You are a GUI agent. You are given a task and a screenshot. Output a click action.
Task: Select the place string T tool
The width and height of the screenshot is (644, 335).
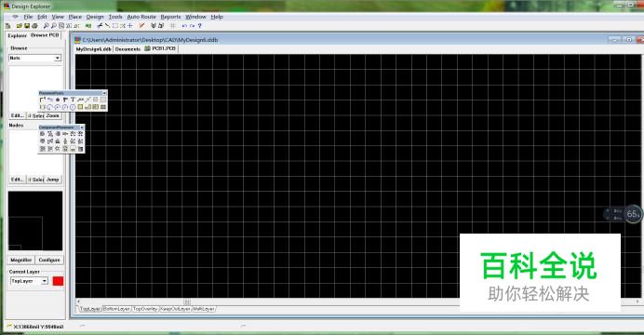click(x=73, y=100)
